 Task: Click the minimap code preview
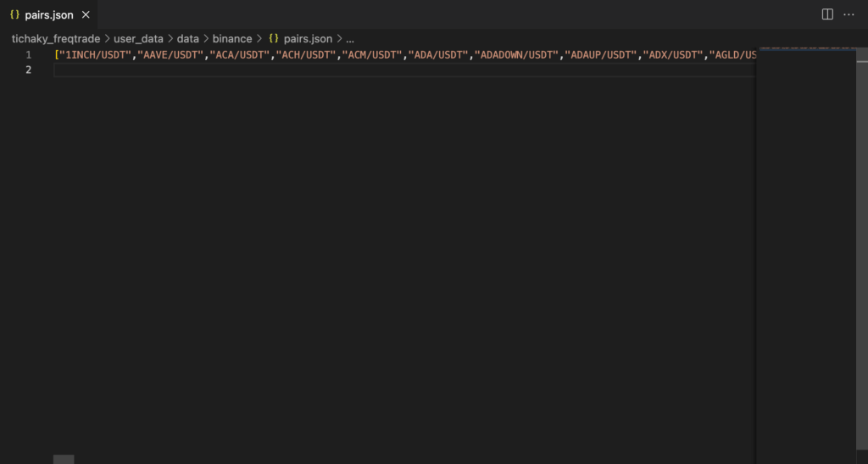(x=807, y=48)
